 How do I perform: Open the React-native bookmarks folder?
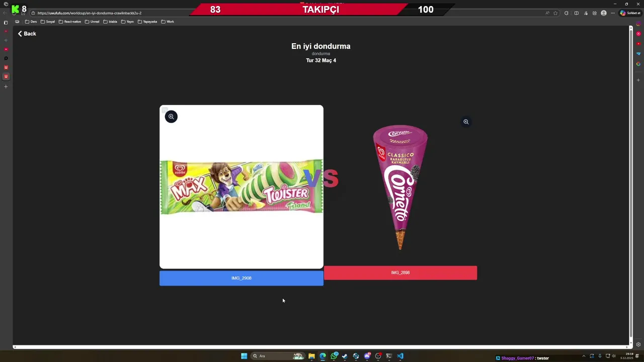70,22
